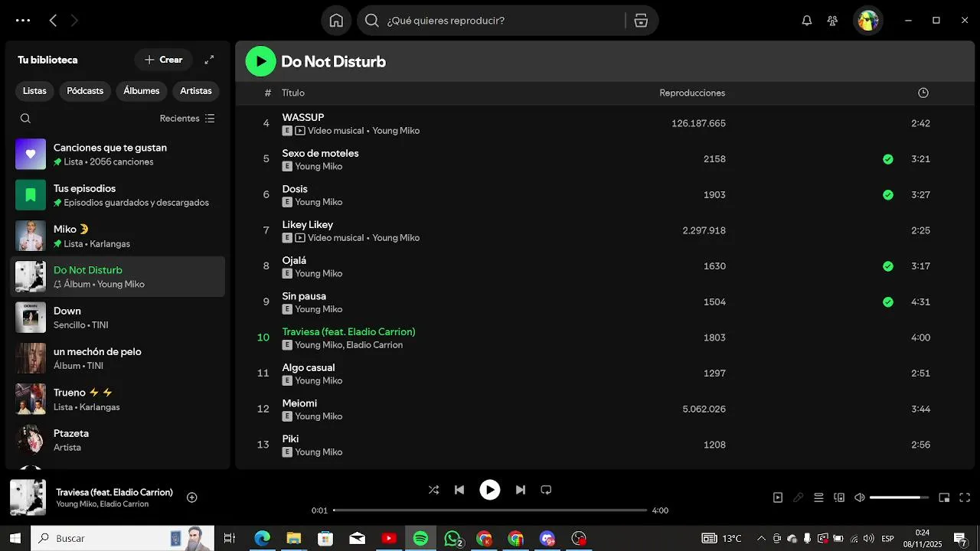Open the Down single by TINI

click(118, 318)
